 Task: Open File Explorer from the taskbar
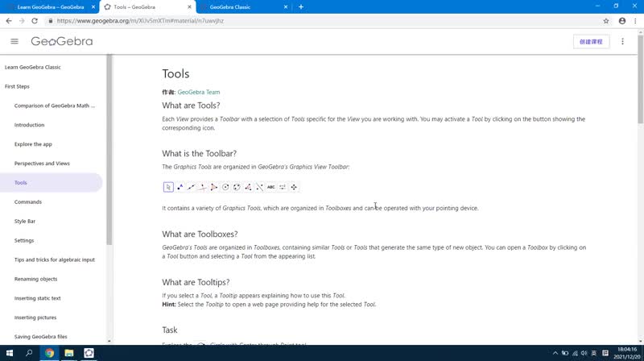69,353
